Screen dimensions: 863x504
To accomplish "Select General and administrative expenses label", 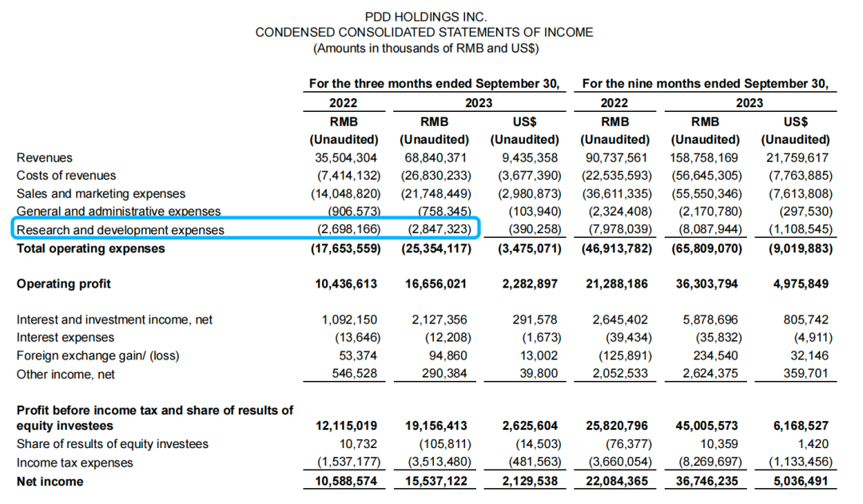I will 119,212.
